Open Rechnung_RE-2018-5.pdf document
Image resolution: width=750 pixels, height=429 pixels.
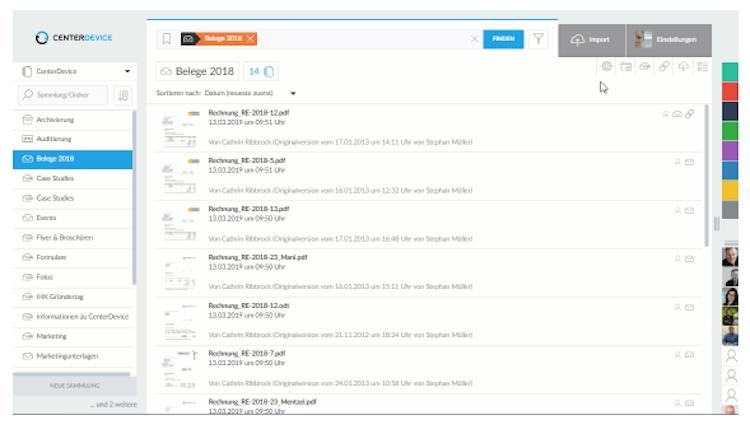[x=247, y=161]
